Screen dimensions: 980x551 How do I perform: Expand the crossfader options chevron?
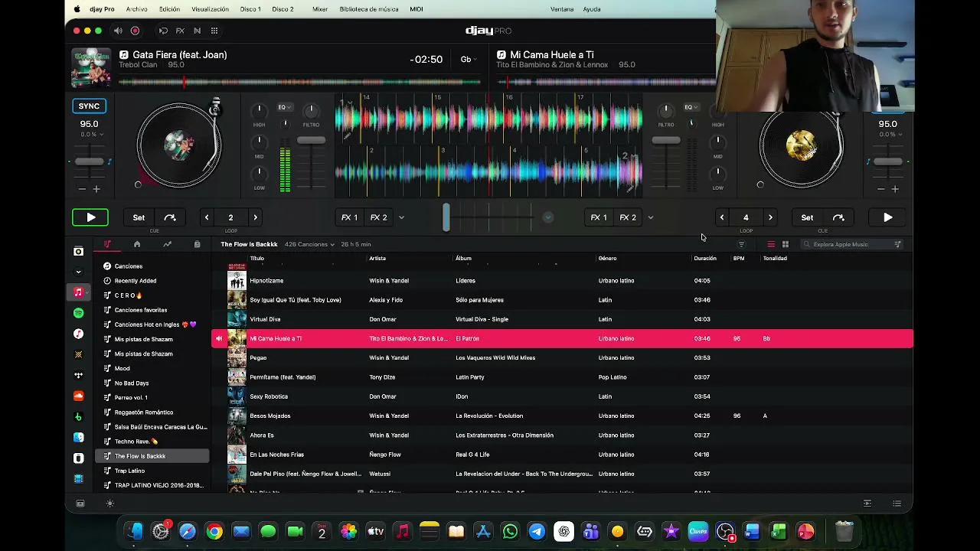coord(548,217)
